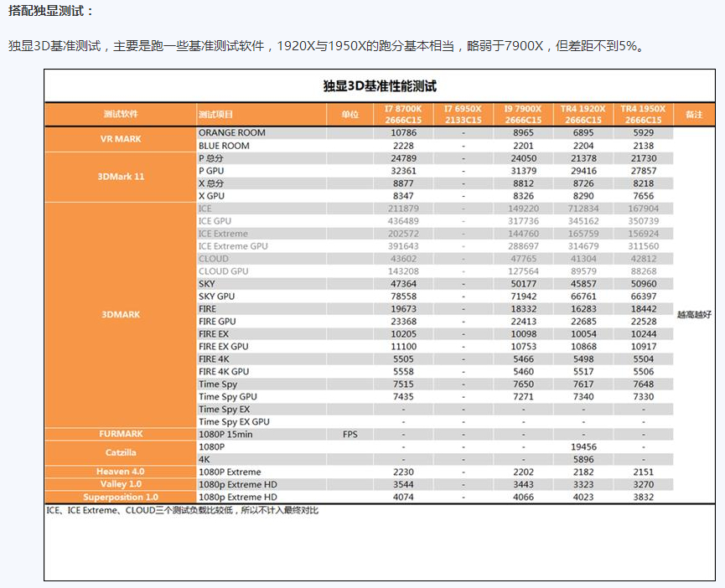Click the Superposition value '3832'
The image size is (725, 588).
point(643,497)
